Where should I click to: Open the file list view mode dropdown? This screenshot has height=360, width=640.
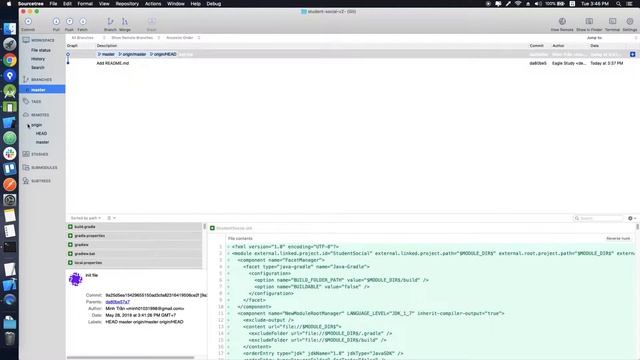(111, 218)
